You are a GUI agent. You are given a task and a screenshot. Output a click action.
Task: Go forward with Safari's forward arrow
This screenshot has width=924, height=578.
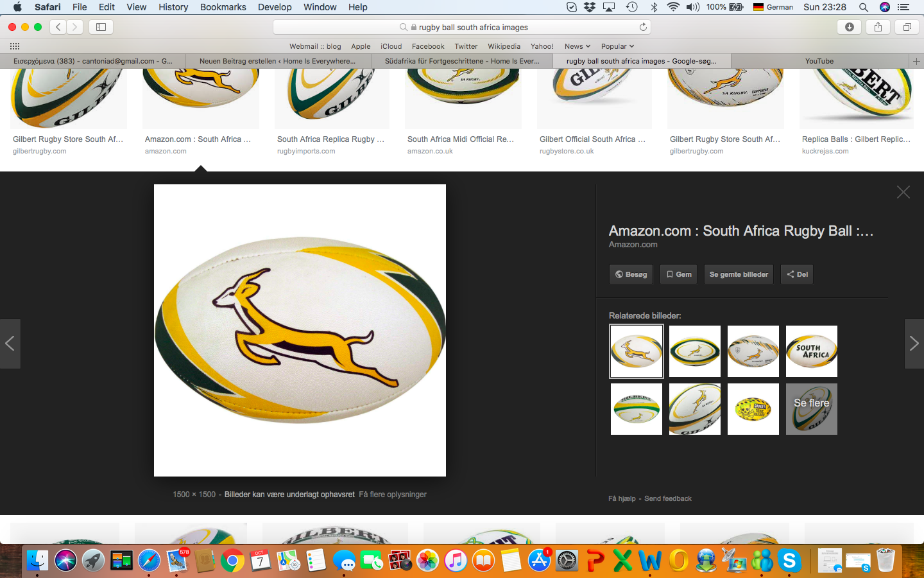(75, 27)
